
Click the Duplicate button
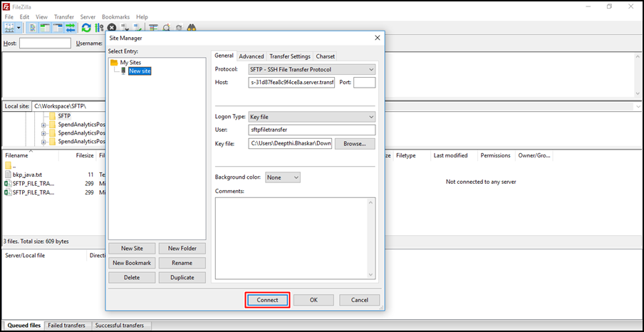click(x=182, y=277)
